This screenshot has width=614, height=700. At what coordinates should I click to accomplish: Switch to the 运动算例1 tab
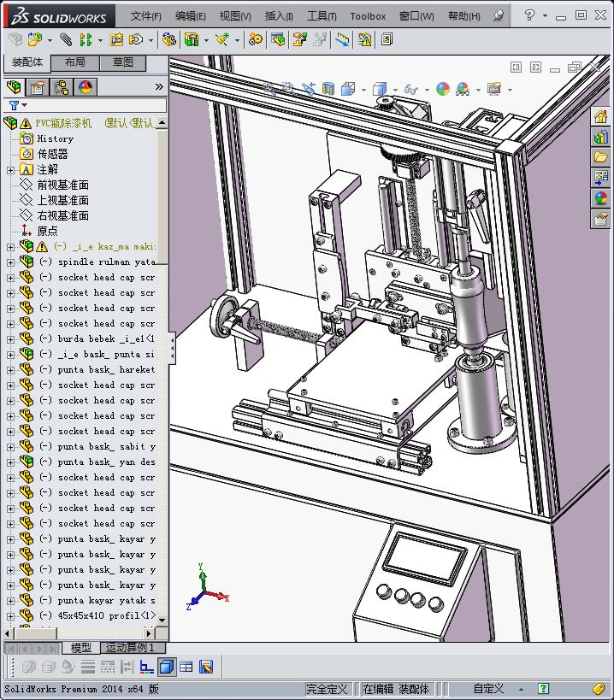(133, 647)
